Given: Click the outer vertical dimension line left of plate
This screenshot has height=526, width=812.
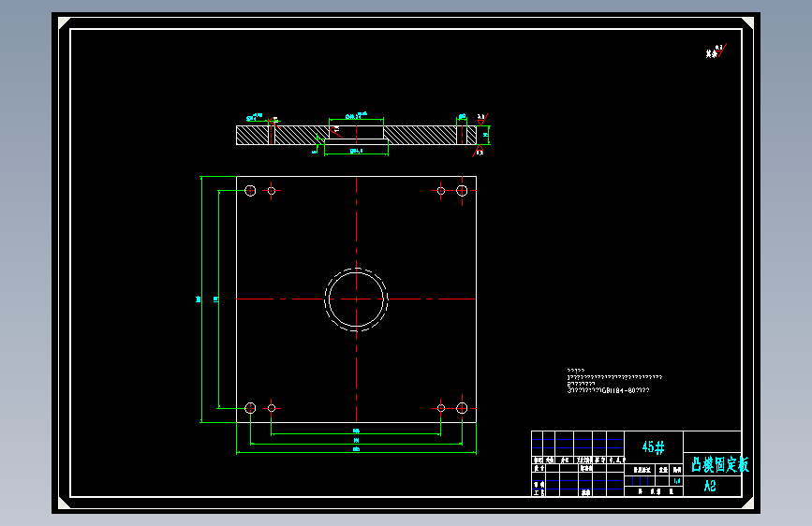Looking at the screenshot, I should [201, 300].
